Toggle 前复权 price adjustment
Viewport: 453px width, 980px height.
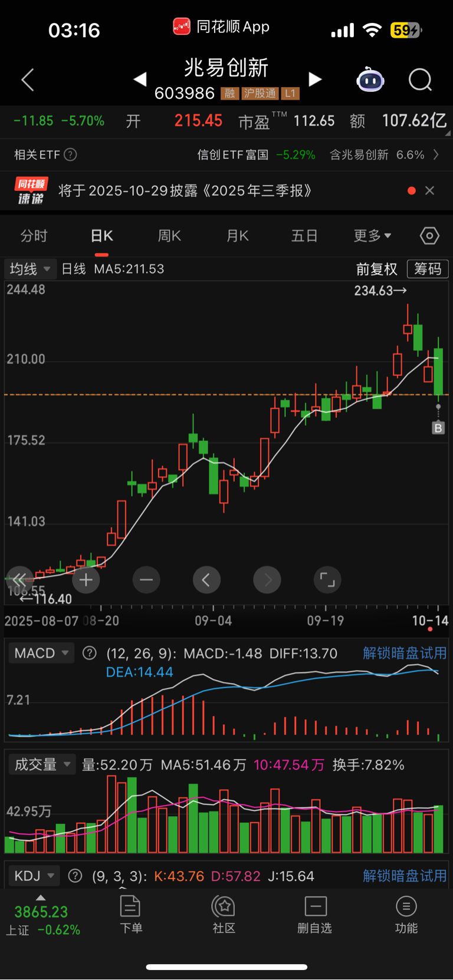pyautogui.click(x=376, y=269)
